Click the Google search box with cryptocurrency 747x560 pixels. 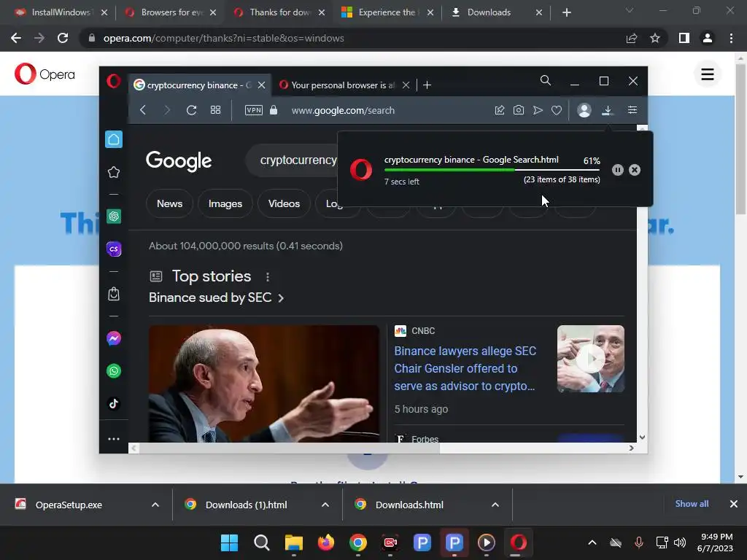[293, 160]
